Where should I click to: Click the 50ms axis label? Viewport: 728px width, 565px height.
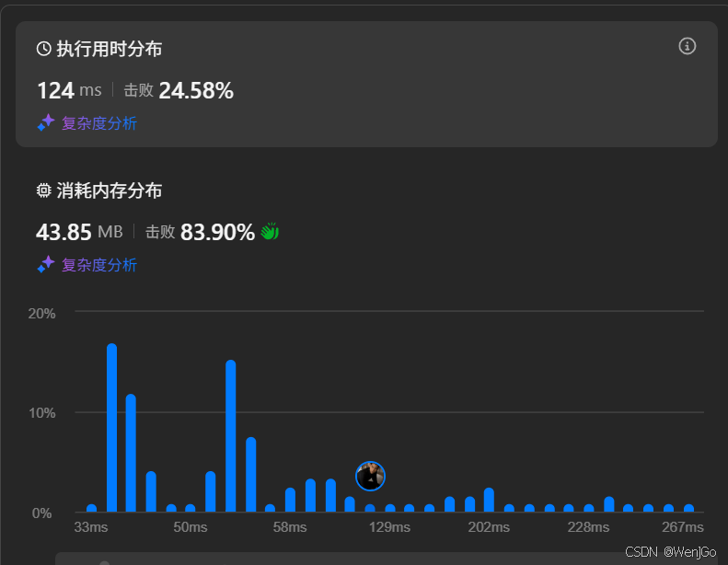pyautogui.click(x=191, y=527)
